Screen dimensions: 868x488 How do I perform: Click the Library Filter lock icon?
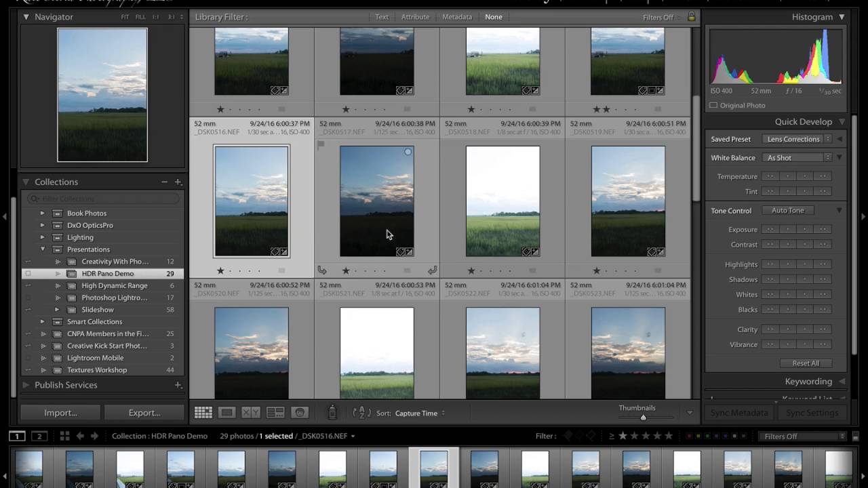(691, 17)
